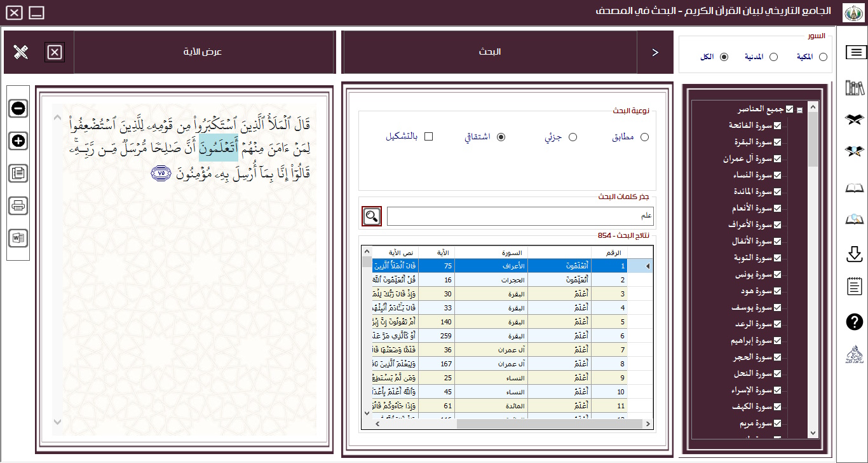Close the verse display panel with X
The image size is (868, 463).
[x=55, y=52]
